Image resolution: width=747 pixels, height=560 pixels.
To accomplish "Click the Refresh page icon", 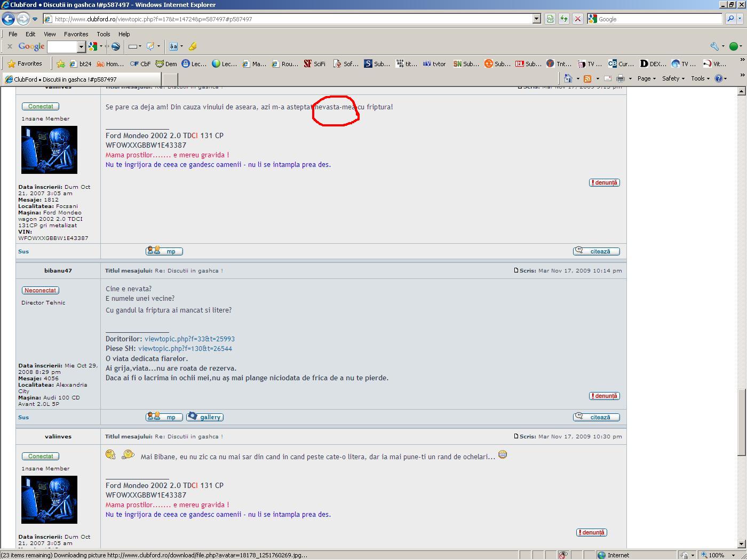I will pyautogui.click(x=563, y=19).
